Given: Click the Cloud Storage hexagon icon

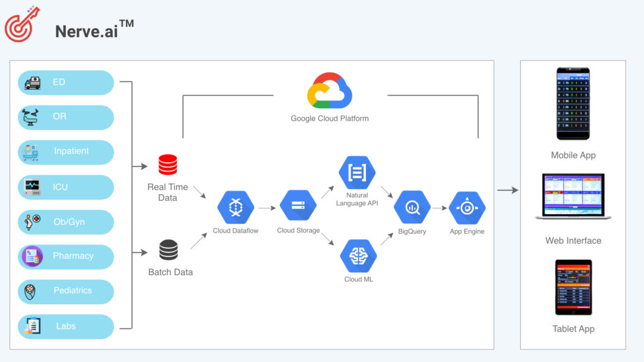Looking at the screenshot, I should (298, 206).
